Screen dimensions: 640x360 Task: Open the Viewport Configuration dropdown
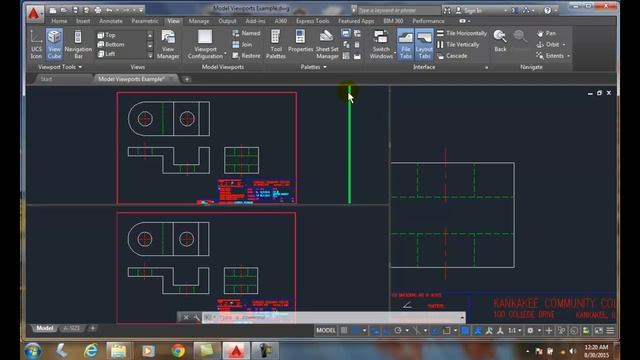tap(205, 44)
